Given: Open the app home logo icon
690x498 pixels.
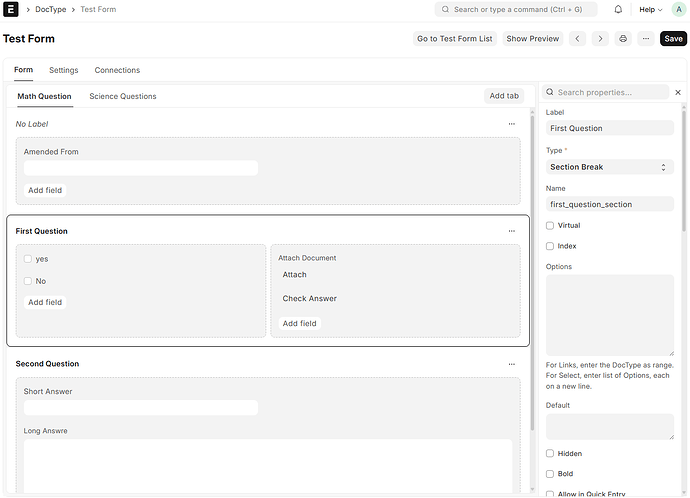Looking at the screenshot, I should 11,9.
